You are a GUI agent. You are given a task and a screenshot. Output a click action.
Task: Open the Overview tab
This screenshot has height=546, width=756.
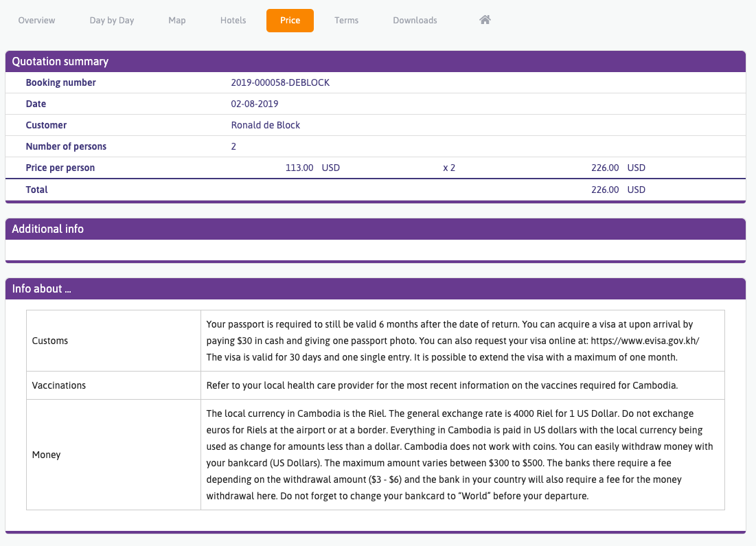click(36, 20)
